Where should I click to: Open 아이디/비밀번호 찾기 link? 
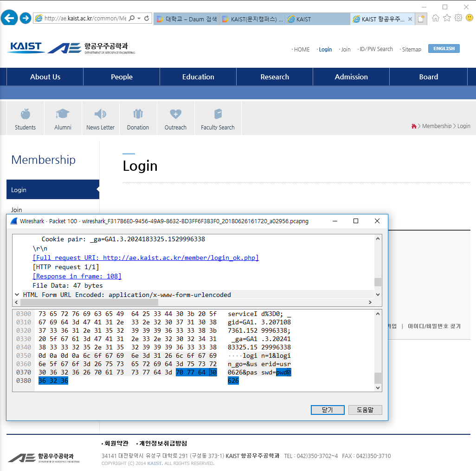click(434, 326)
